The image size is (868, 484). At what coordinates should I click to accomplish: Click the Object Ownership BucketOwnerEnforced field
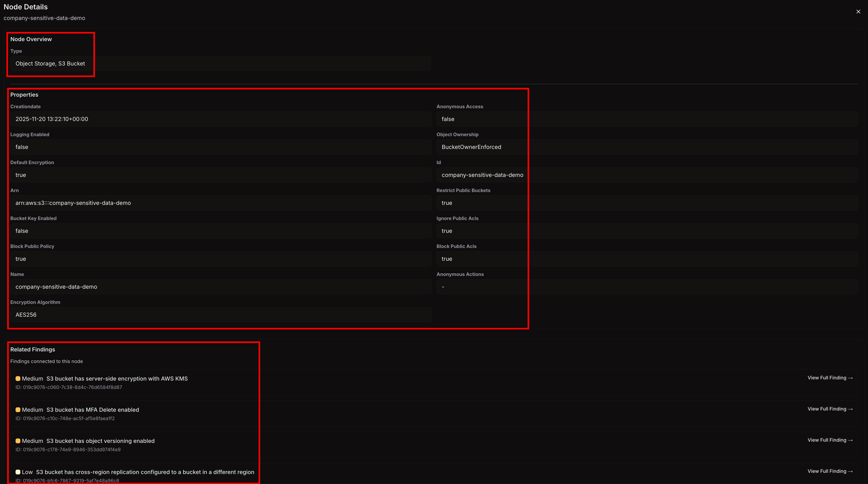pos(647,147)
